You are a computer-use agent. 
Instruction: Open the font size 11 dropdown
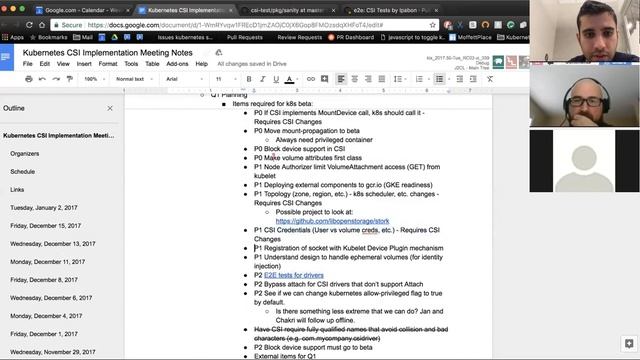226,79
